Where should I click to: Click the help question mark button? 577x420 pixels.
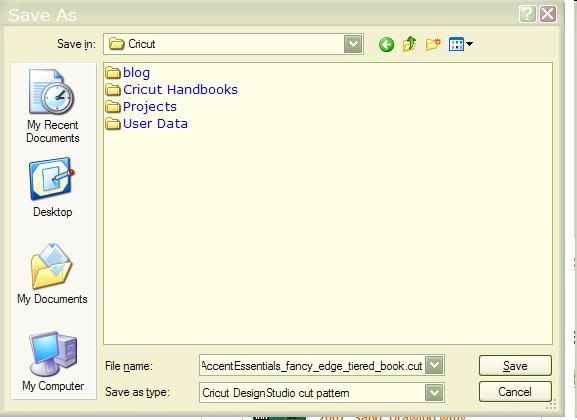527,15
